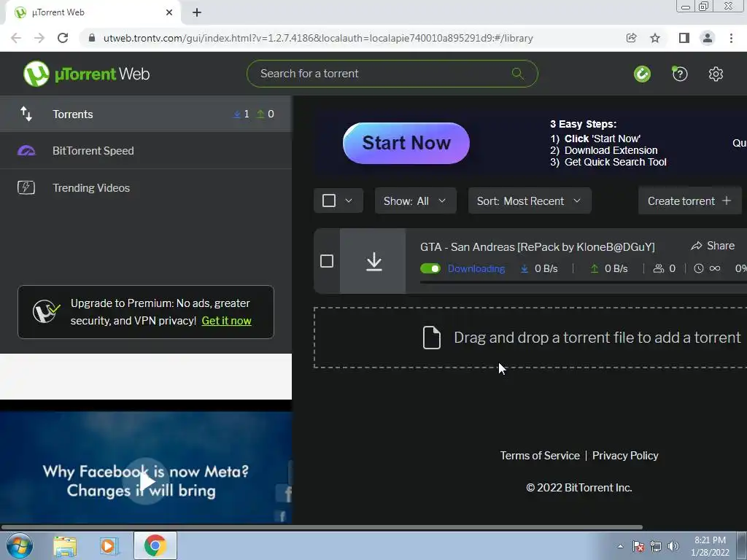The height and width of the screenshot is (560, 747).
Task: Select BitTorrent Speed in the sidebar
Action: (x=146, y=150)
